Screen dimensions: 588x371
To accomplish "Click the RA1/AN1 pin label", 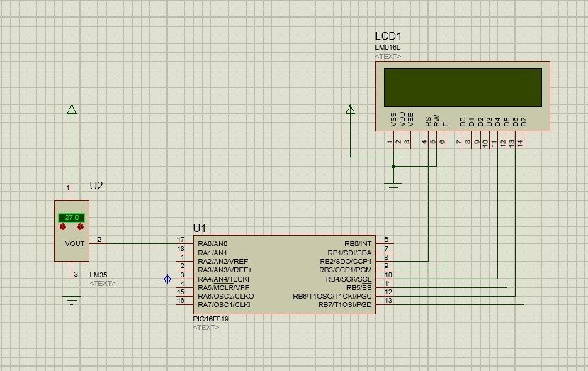I will point(213,253).
